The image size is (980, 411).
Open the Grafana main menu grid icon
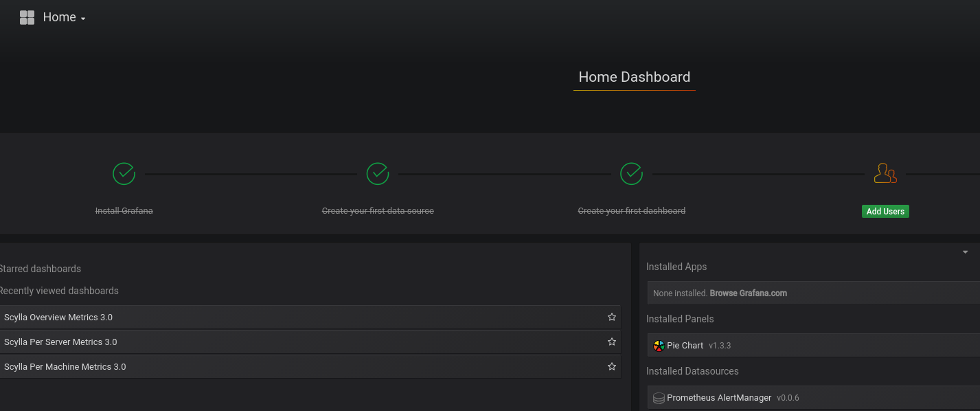click(x=27, y=17)
